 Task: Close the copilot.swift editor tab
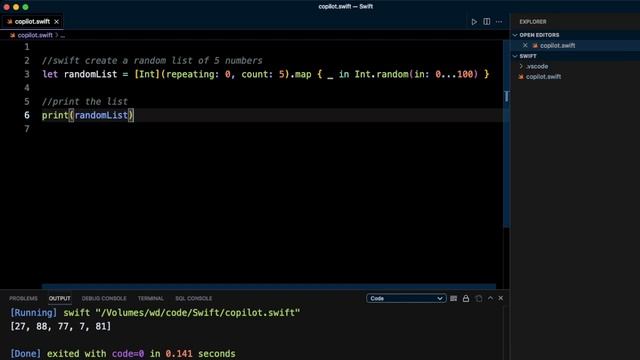coord(56,22)
